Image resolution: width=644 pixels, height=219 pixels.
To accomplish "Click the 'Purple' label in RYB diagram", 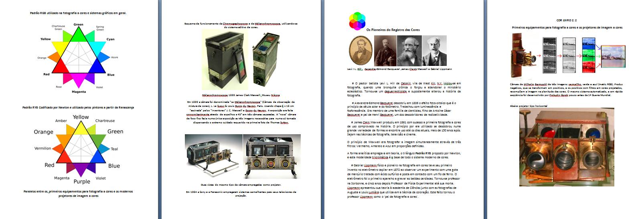I will pyautogui.click(x=82, y=182).
